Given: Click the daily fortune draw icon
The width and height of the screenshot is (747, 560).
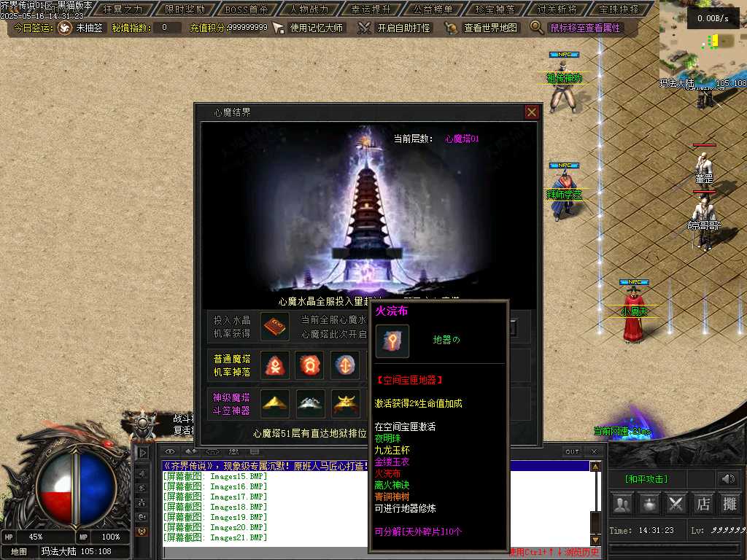Looking at the screenshot, I should tap(64, 28).
